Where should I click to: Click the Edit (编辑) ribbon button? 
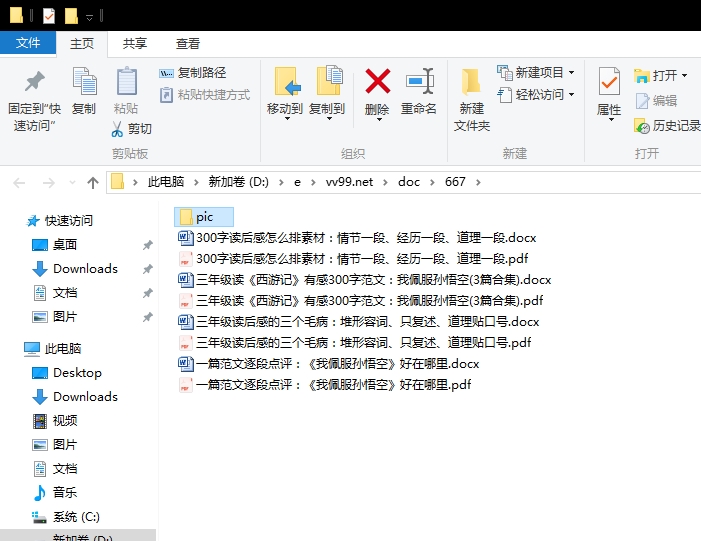coord(656,101)
